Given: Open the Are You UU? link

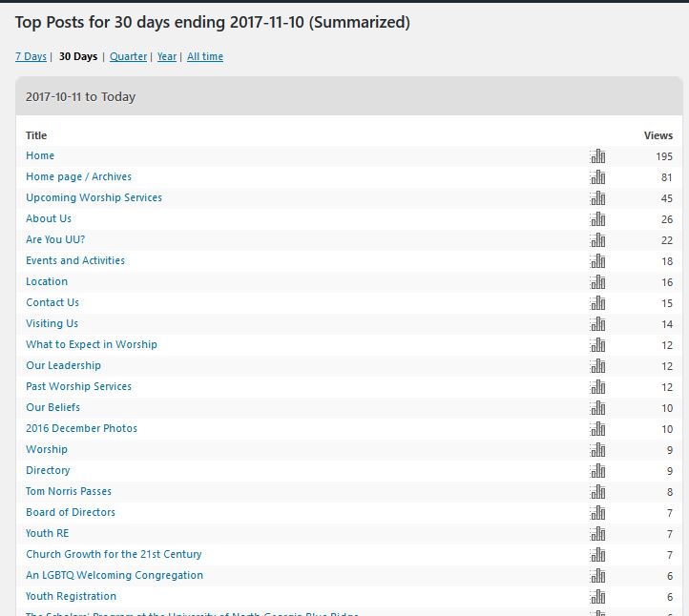Looking at the screenshot, I should tap(55, 239).
